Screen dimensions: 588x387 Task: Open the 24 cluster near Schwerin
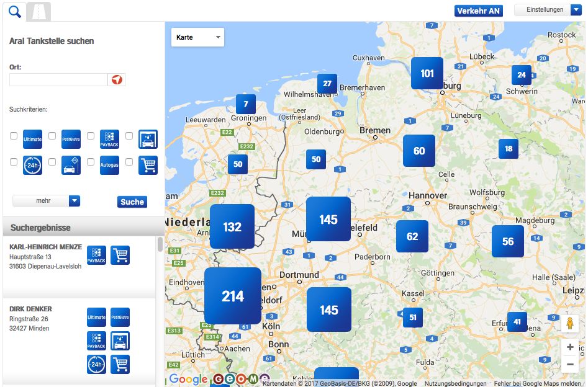(x=522, y=75)
